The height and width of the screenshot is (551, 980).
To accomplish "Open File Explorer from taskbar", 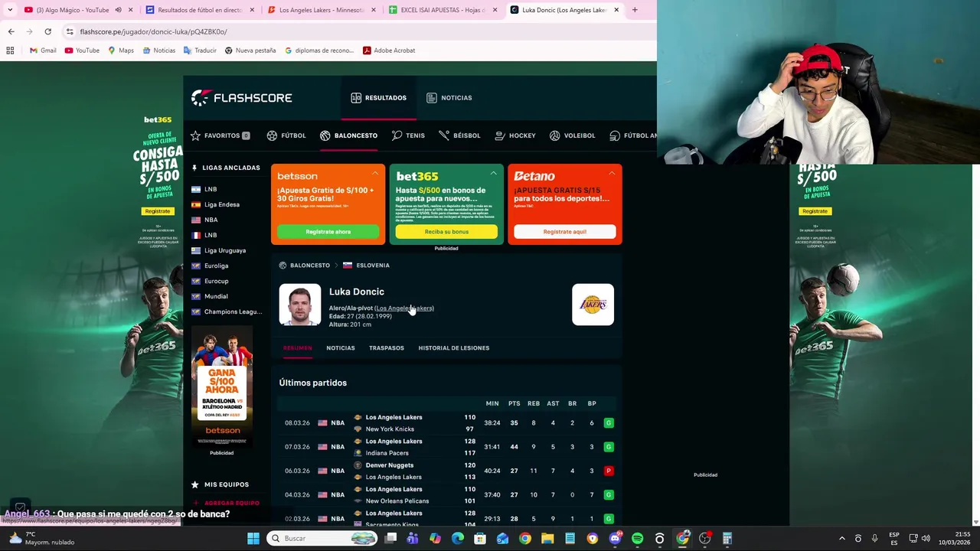I will click(547, 539).
